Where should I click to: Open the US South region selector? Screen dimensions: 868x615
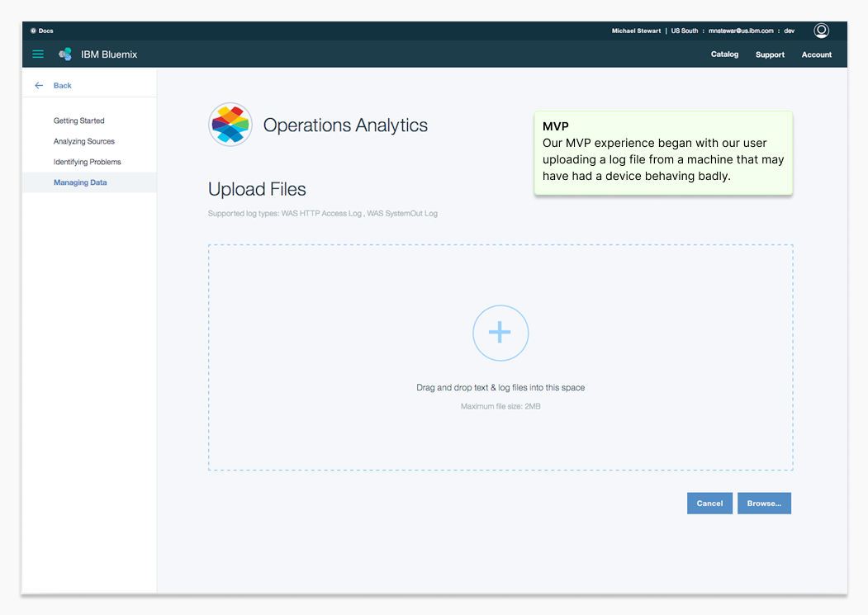click(685, 31)
